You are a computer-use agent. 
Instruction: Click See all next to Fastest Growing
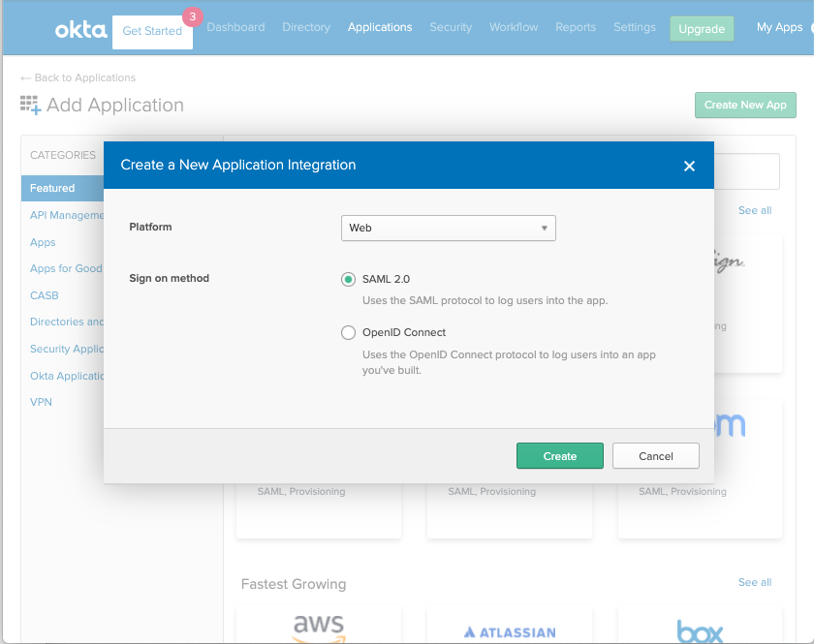click(755, 582)
